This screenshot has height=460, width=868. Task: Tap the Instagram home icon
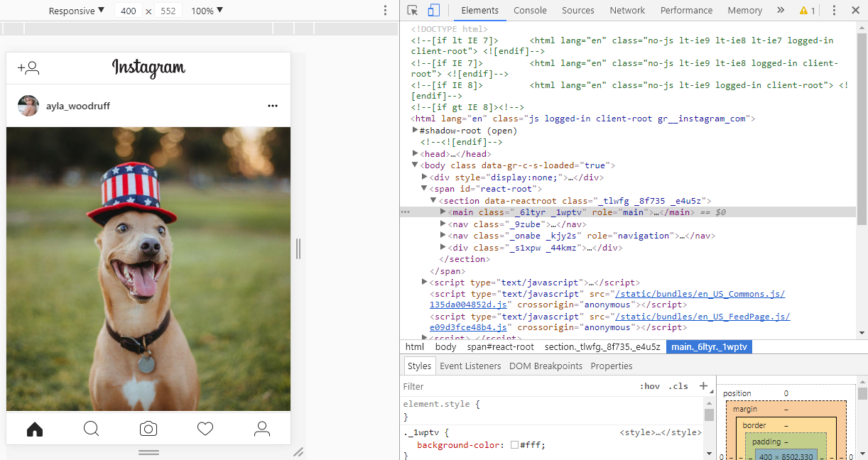coord(35,429)
